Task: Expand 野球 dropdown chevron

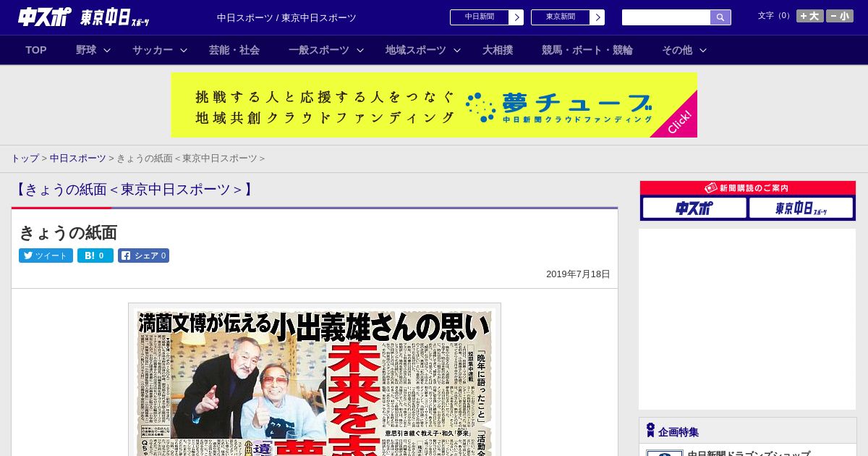Action: tap(107, 50)
